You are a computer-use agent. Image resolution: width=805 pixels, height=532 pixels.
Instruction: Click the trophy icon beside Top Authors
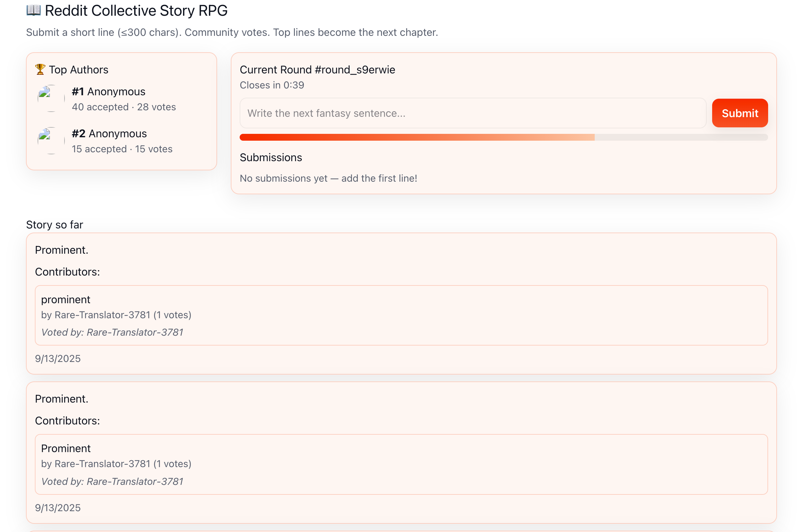40,69
